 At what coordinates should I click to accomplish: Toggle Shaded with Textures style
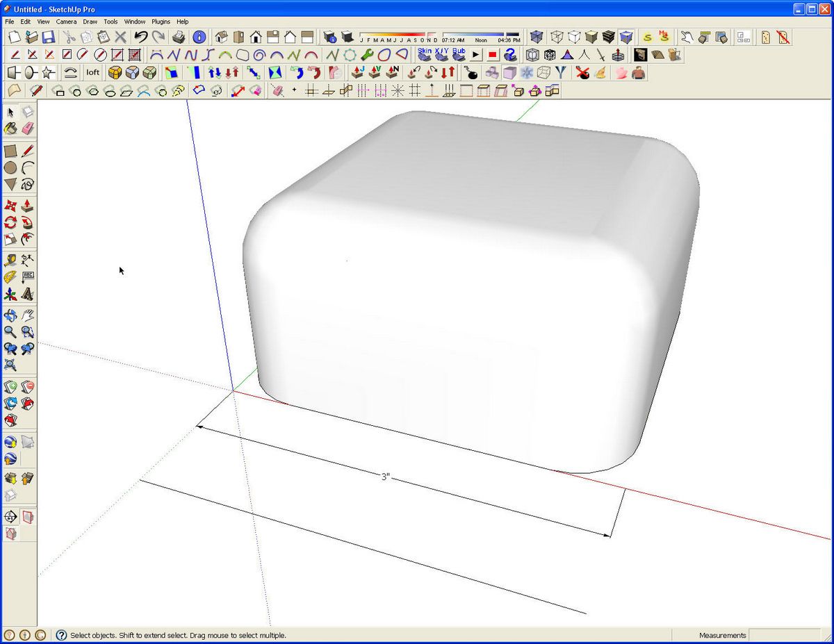pos(609,37)
